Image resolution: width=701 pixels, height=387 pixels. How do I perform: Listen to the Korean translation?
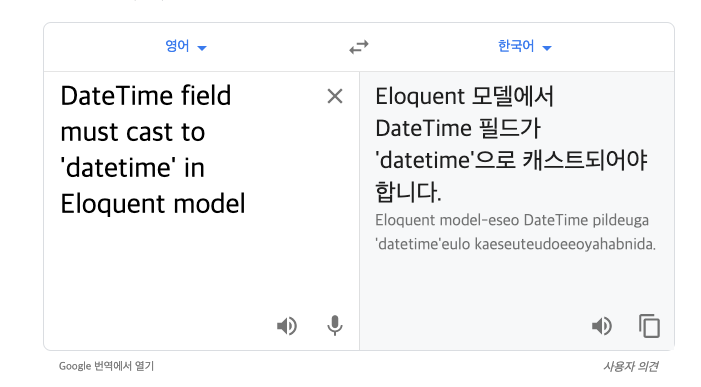click(x=602, y=326)
